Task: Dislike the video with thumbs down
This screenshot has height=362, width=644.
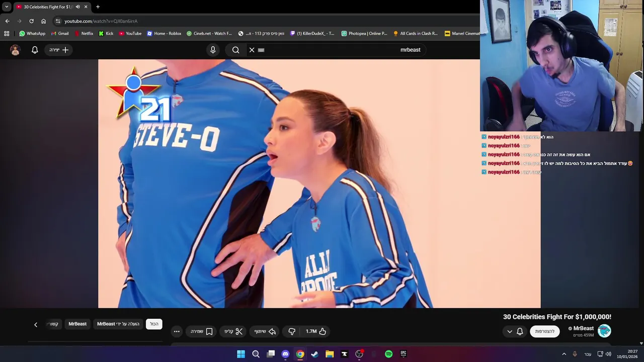Action: tap(292, 331)
